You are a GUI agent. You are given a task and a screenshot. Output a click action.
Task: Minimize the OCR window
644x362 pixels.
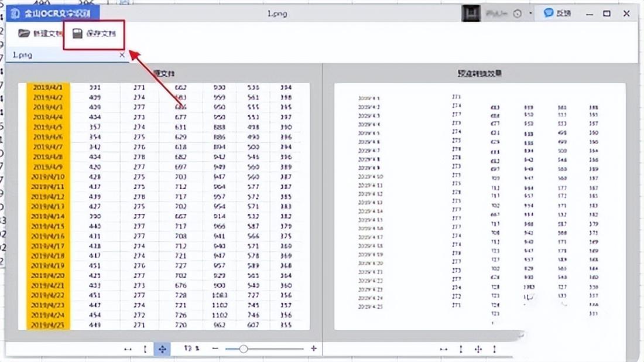[590, 13]
